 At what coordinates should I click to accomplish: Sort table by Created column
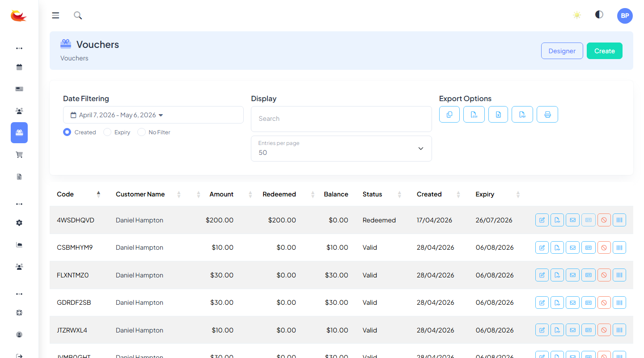click(x=438, y=194)
